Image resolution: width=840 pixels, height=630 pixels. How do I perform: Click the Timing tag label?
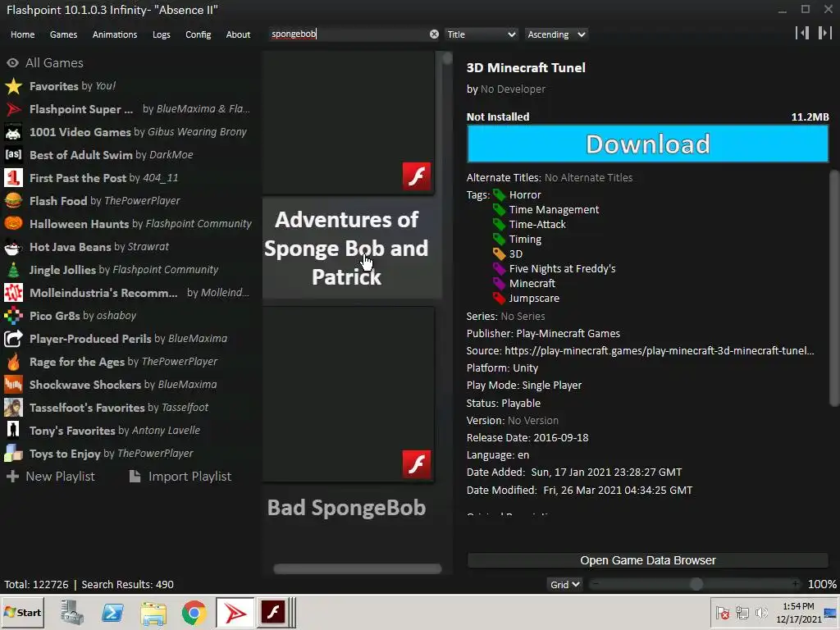point(525,239)
